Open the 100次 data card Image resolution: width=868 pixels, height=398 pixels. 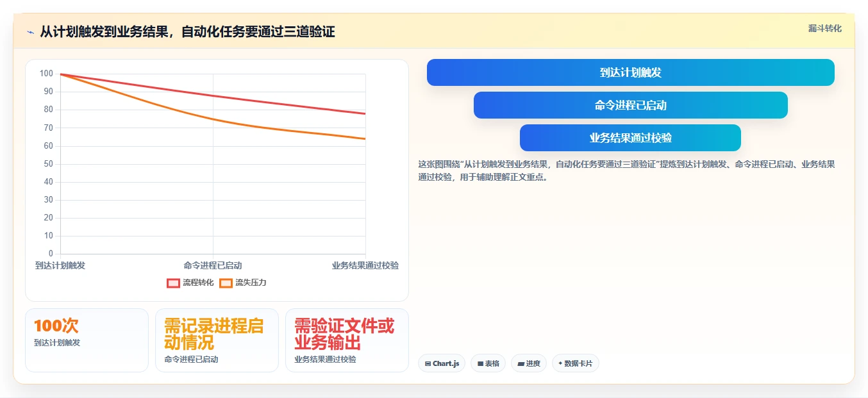pos(87,340)
